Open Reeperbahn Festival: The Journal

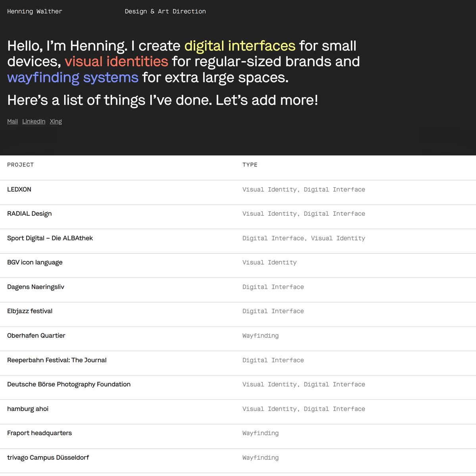[x=57, y=360]
